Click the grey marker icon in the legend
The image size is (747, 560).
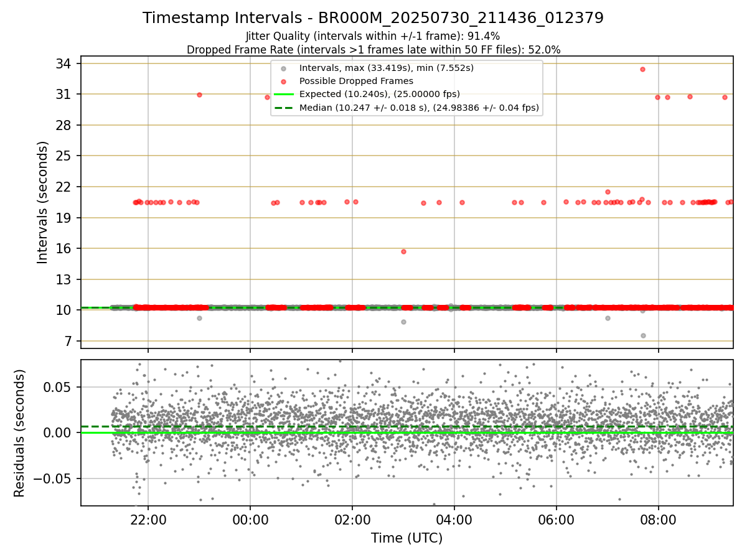point(284,68)
